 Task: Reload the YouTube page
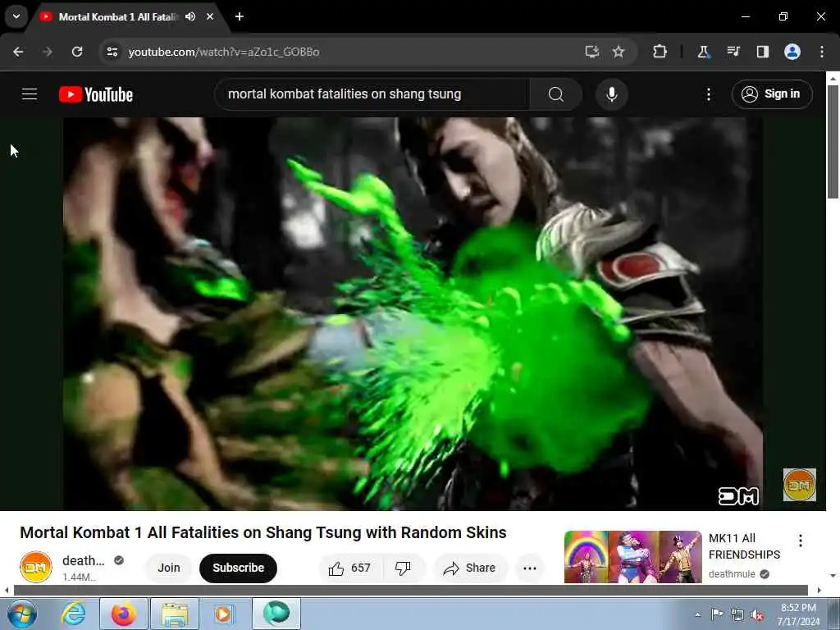[77, 52]
